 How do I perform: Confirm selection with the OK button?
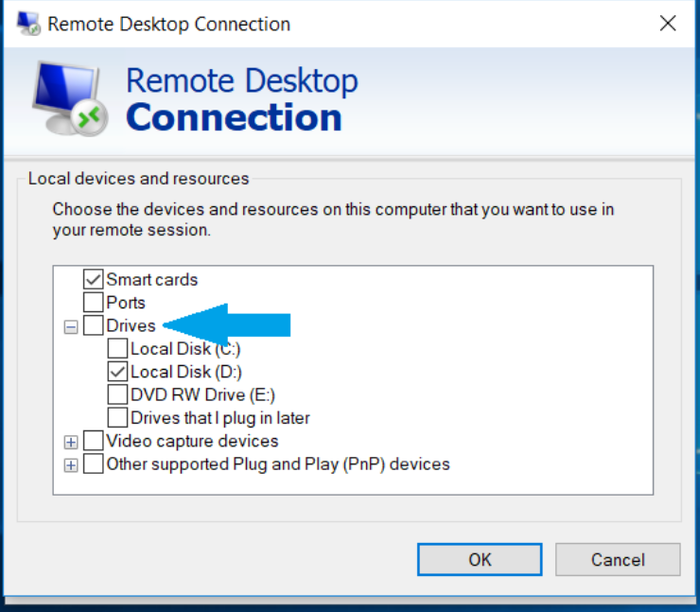point(480,559)
